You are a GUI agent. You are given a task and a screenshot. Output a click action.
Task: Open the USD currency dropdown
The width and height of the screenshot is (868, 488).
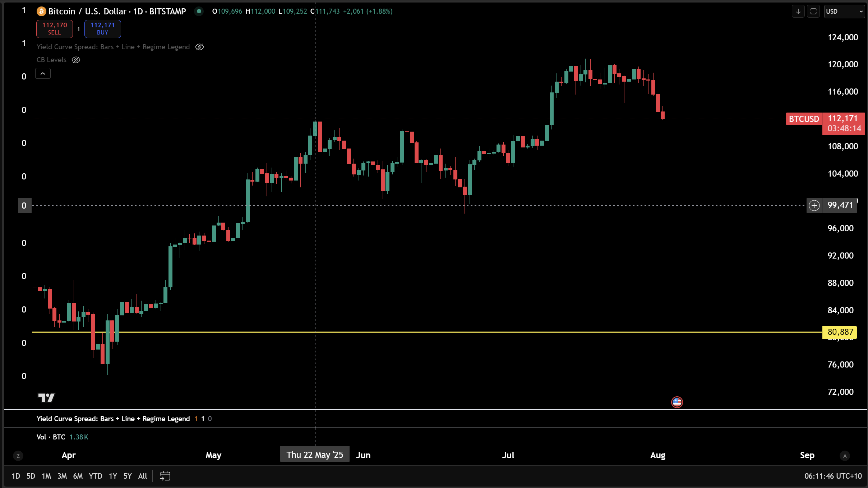844,12
